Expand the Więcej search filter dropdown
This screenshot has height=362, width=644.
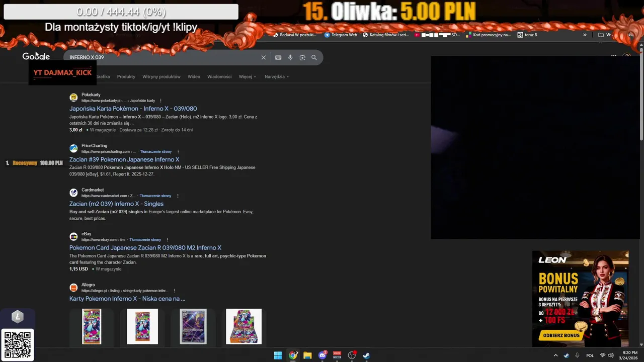[x=247, y=77]
